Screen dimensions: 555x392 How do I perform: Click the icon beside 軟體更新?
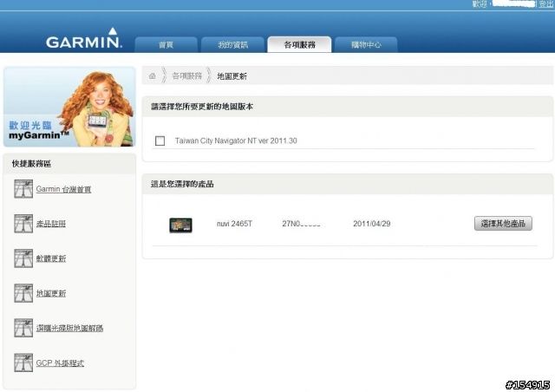pyautogui.click(x=23, y=258)
